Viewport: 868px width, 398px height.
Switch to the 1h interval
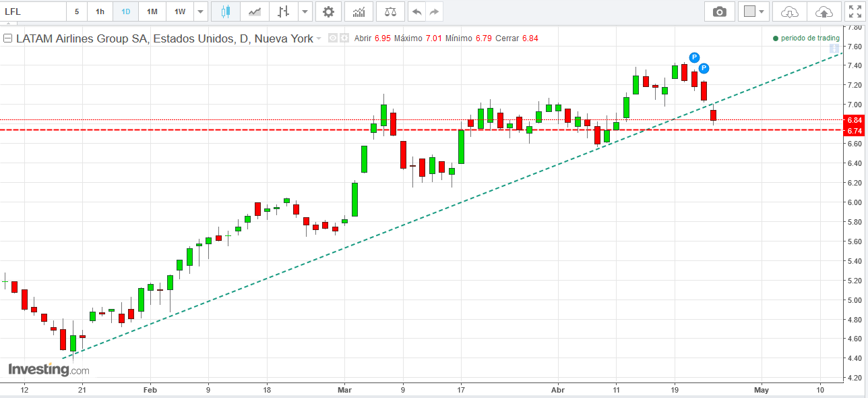click(x=100, y=11)
